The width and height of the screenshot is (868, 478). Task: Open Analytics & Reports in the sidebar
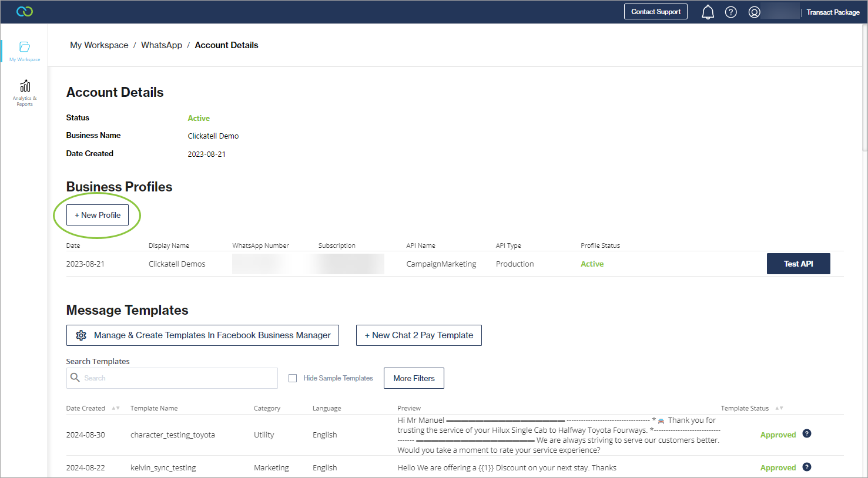click(25, 92)
